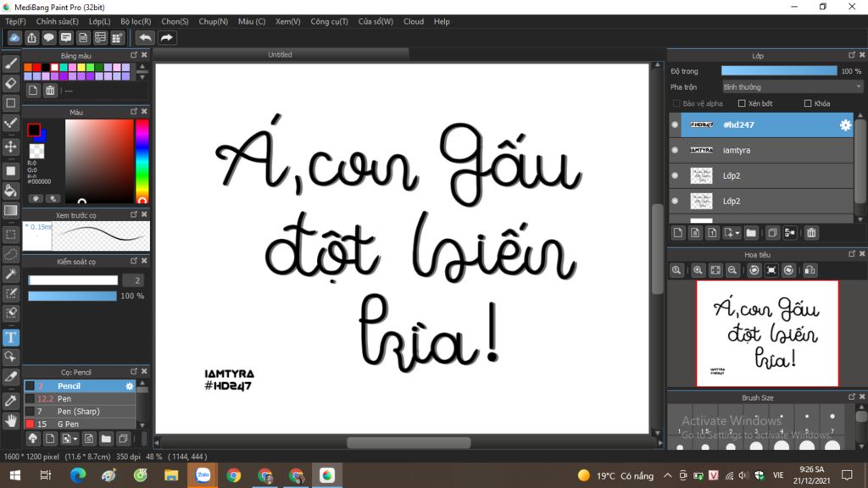Viewport: 868px width, 488px height.
Task: Click the brush size value field showing 2
Action: pos(133,280)
